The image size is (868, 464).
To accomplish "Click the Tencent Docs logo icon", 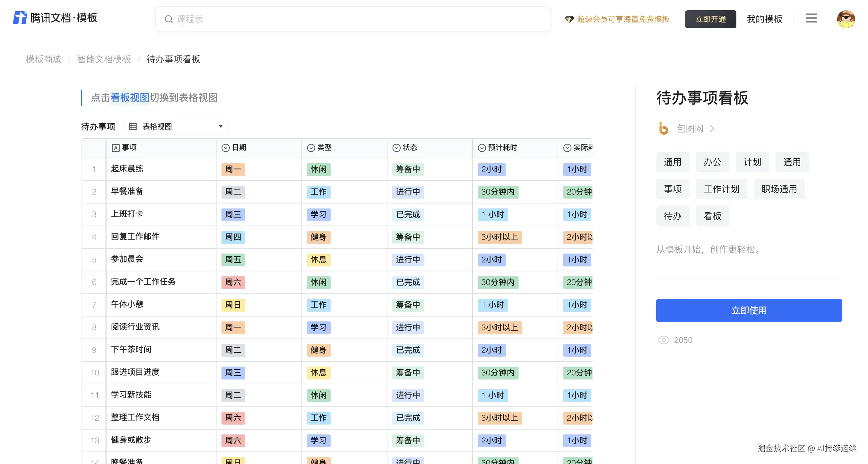I will coord(20,18).
